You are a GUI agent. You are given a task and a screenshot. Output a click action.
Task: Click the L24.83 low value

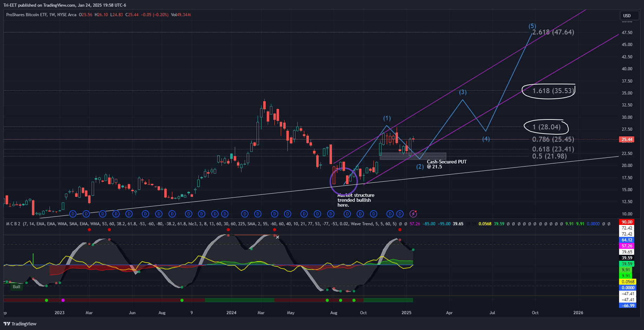pos(117,15)
